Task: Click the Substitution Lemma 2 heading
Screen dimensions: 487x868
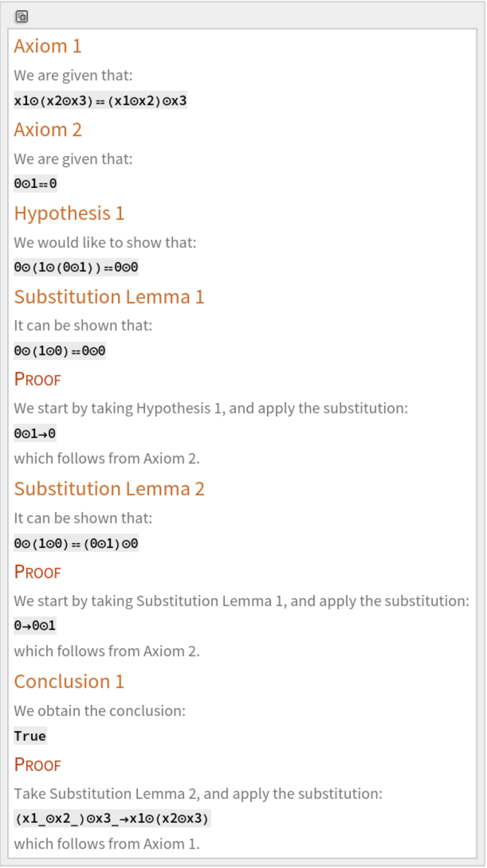Action: click(x=109, y=489)
